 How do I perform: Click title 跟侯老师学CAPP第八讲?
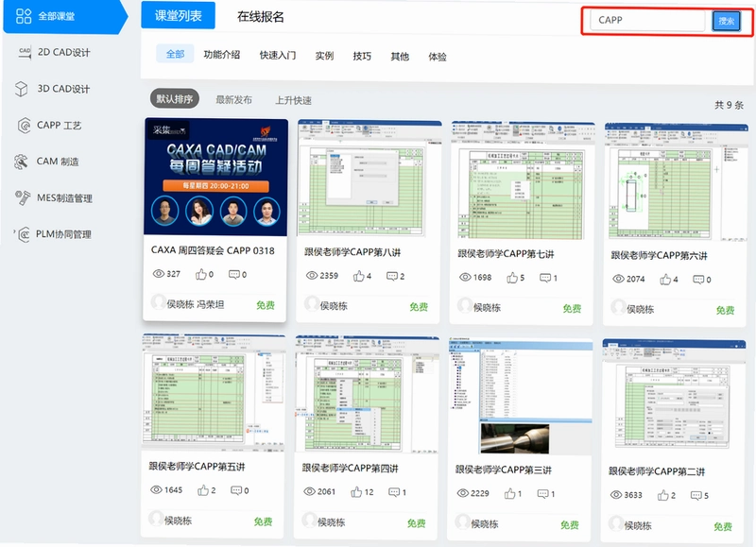pos(352,252)
